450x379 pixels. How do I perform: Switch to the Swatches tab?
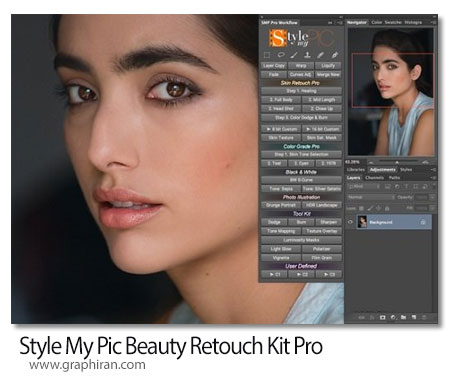pos(393,22)
